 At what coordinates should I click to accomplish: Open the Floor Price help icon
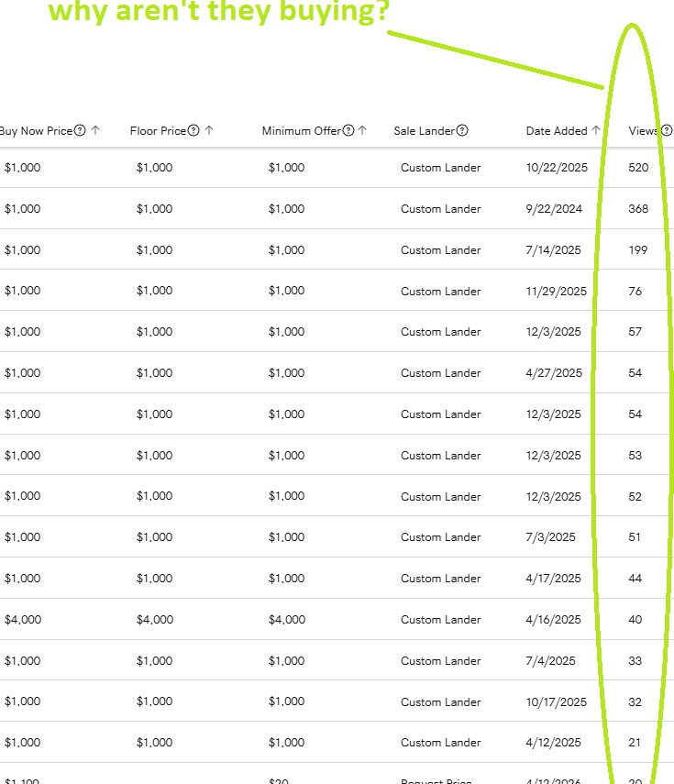(193, 130)
